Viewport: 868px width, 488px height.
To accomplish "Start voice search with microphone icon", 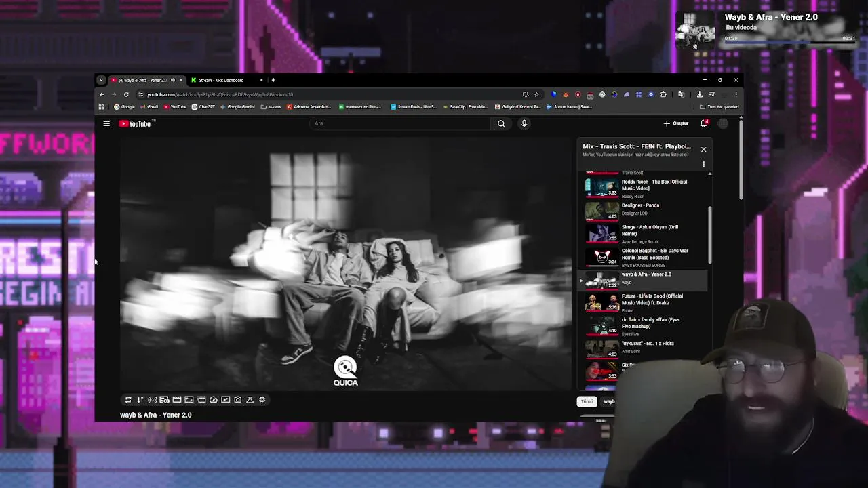I will coord(524,123).
